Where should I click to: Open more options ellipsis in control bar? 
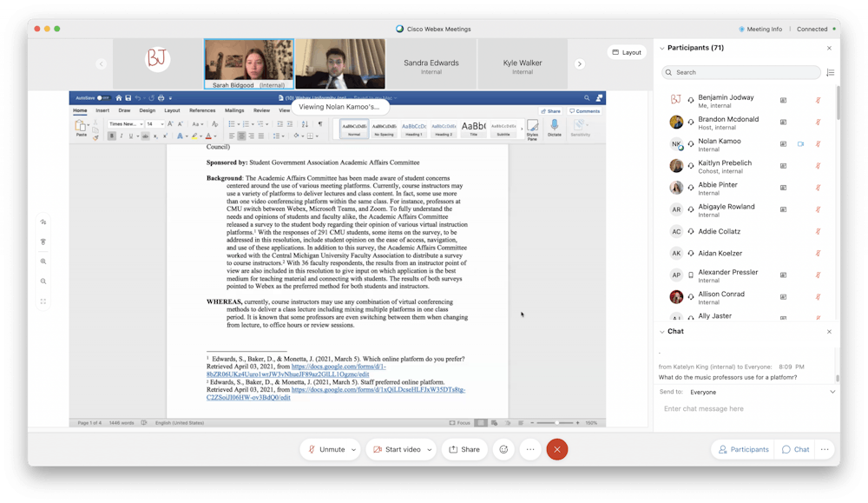tap(529, 449)
